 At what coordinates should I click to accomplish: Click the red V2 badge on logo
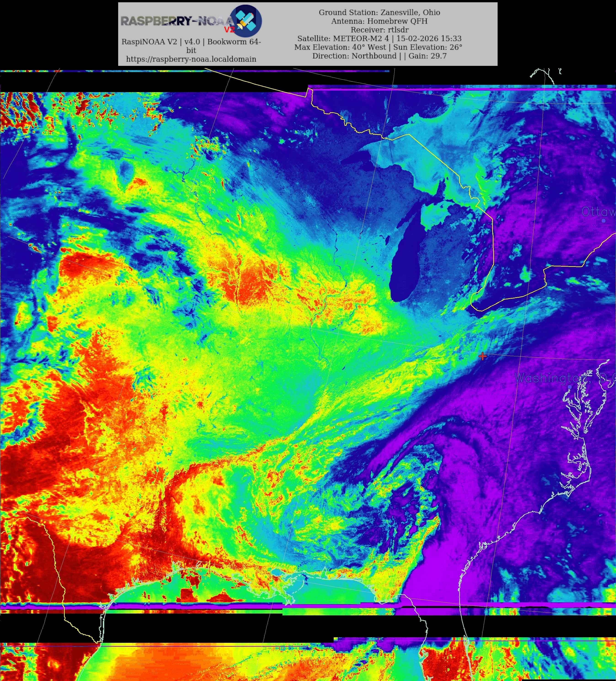229,30
